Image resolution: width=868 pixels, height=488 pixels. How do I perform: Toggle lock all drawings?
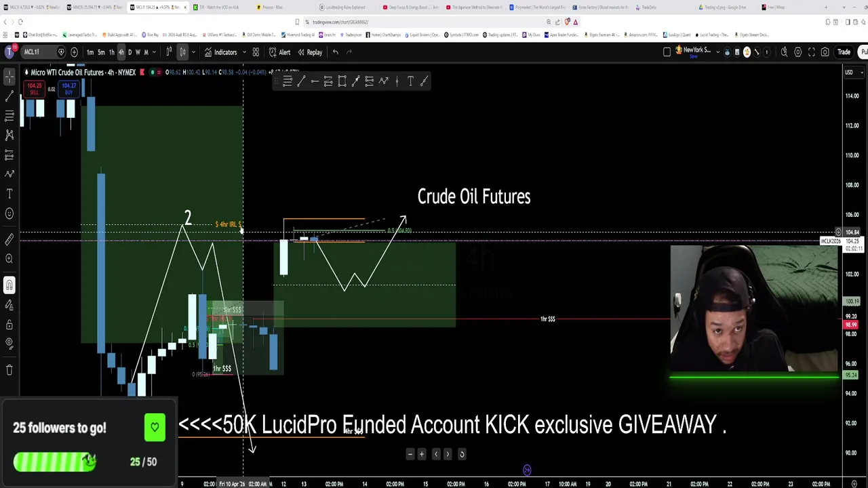click(9, 324)
